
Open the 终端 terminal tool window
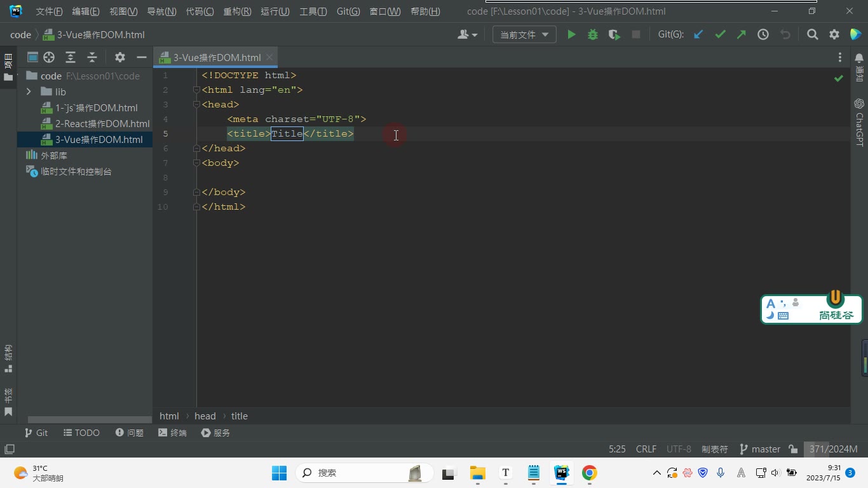pos(172,433)
